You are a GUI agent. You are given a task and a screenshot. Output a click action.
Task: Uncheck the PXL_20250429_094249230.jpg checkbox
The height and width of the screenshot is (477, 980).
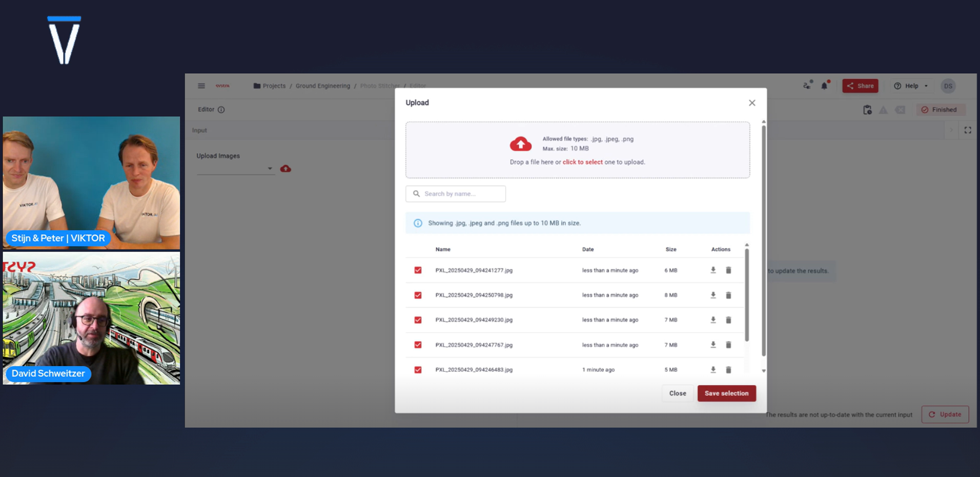pos(418,320)
